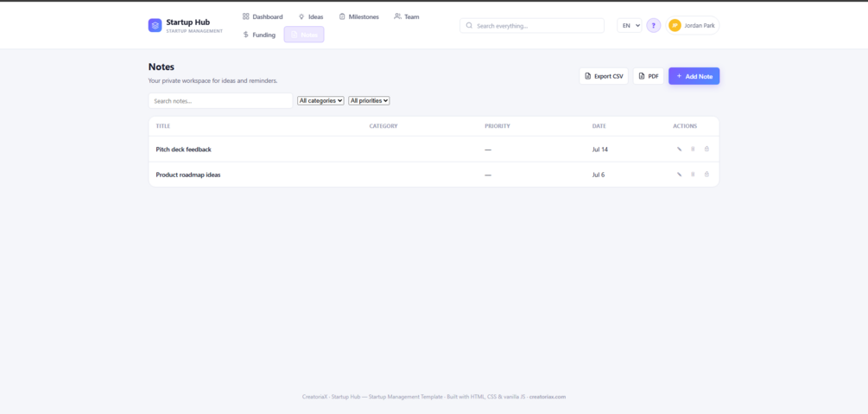The image size is (868, 414).
Task: Open the Pitch deck feedback note title
Action: pos(184,150)
